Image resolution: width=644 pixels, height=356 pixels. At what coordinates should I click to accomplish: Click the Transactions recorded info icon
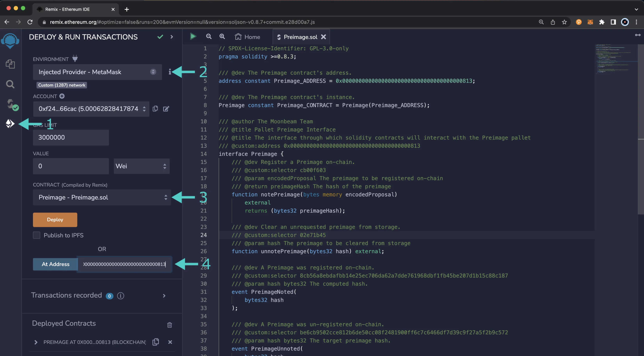tap(120, 296)
